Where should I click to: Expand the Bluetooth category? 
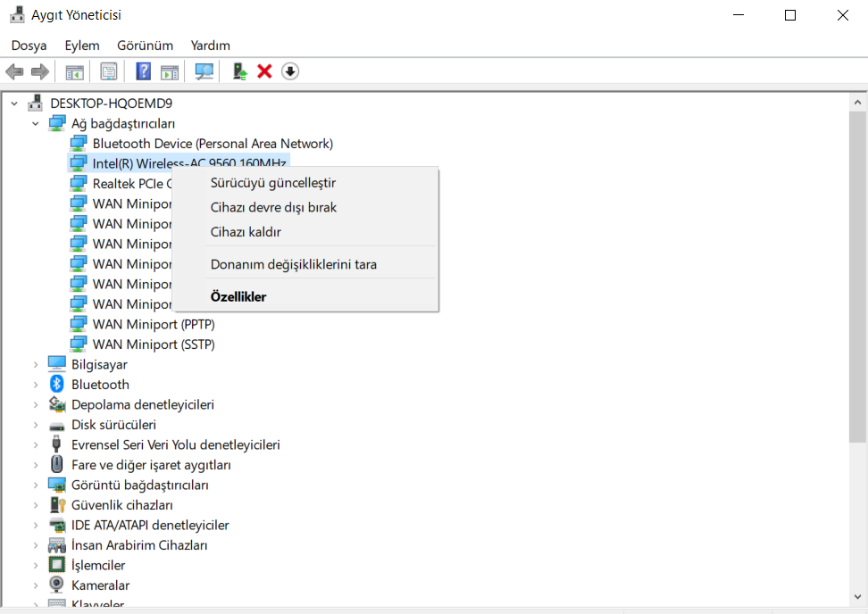[x=36, y=384]
